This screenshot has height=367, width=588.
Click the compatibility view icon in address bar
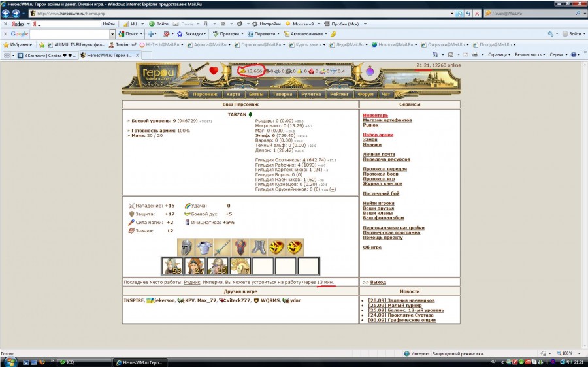tap(460, 14)
